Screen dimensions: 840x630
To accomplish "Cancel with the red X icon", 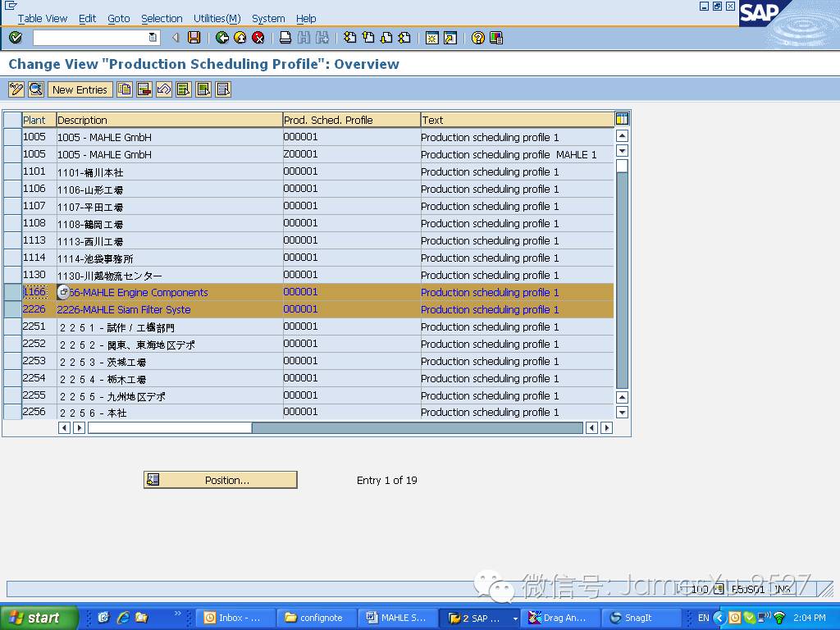I will (x=258, y=38).
